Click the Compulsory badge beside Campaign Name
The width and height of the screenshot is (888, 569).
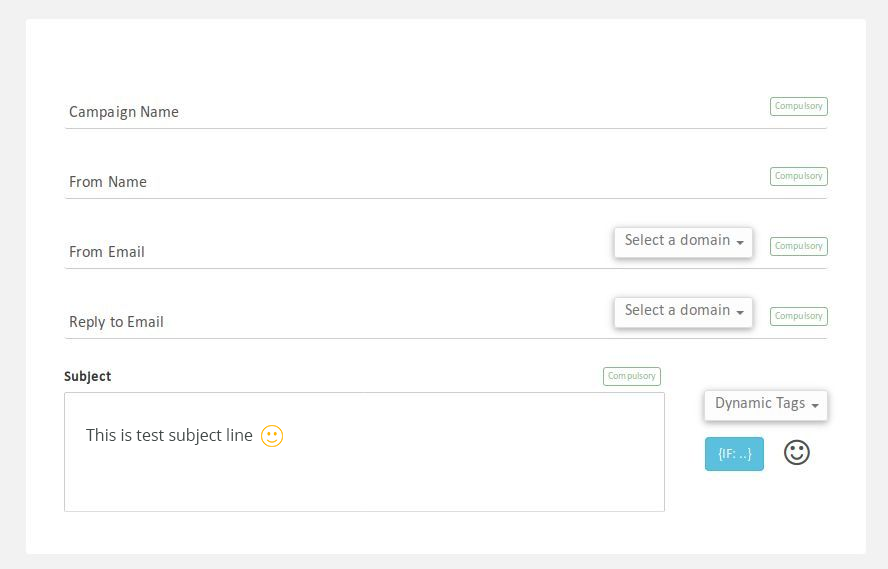[799, 106]
